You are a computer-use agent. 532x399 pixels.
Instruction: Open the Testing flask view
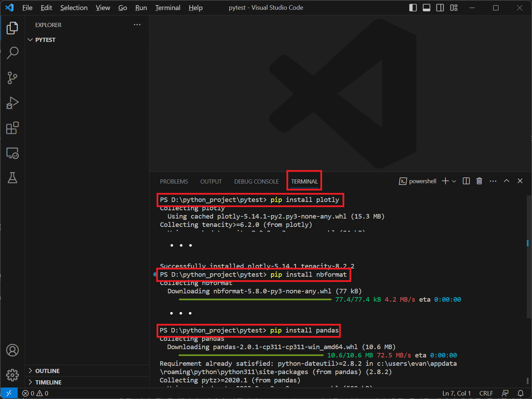(x=12, y=178)
